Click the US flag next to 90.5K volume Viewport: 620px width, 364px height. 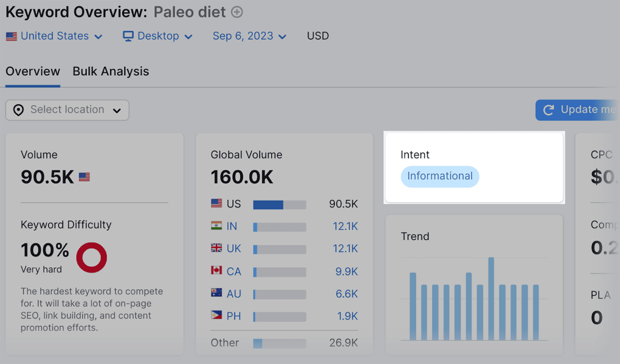[x=84, y=177]
